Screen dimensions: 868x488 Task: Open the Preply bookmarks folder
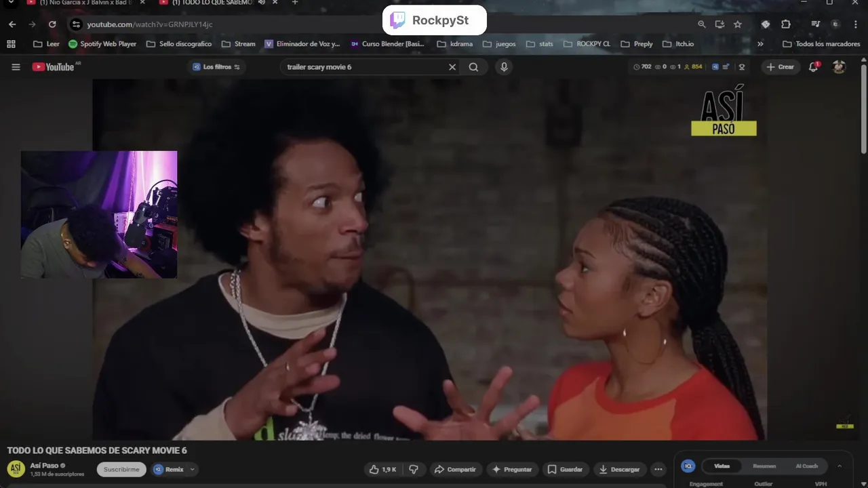coord(637,44)
